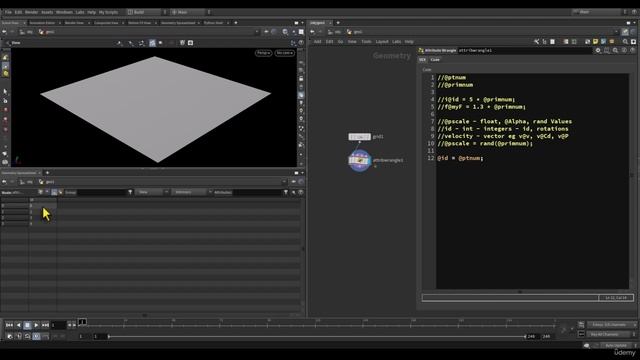Open the Auto Update mode dropdown
640x360 pixels.
coord(618,346)
